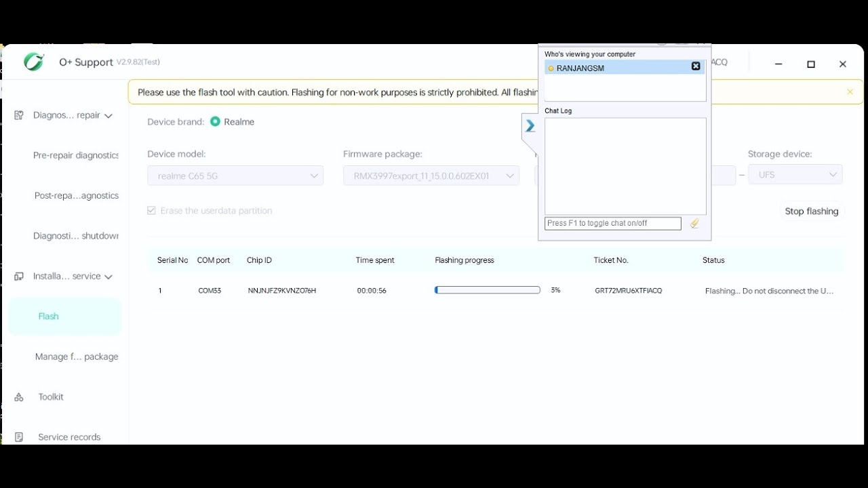Collapse the Installation service menu section
Image resolution: width=868 pixels, height=488 pixels.
108,277
